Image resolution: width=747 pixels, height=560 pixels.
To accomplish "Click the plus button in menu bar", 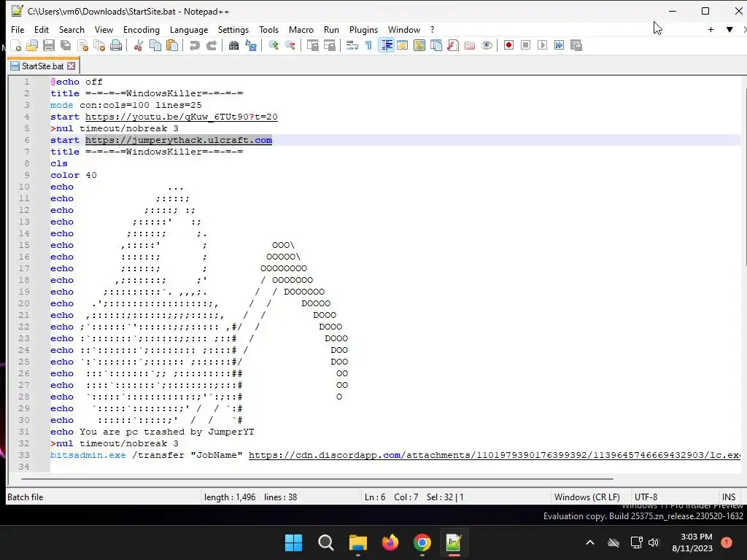I will pos(711,29).
